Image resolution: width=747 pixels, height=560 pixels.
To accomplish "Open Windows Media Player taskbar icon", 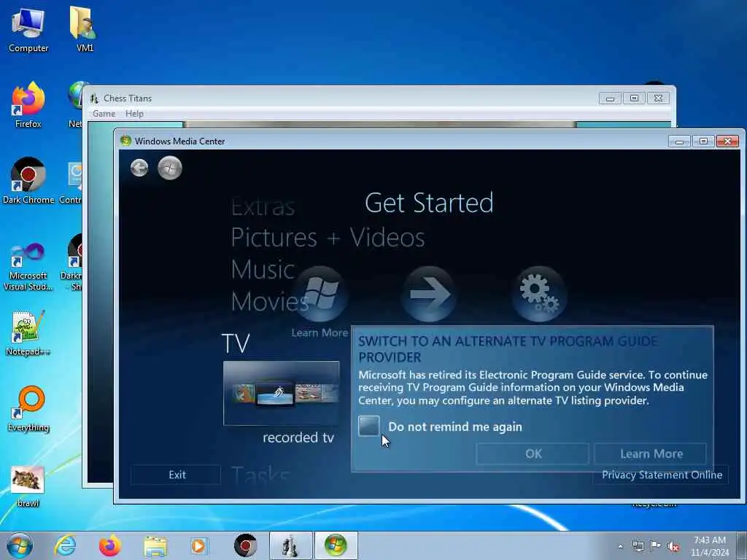I will (199, 546).
